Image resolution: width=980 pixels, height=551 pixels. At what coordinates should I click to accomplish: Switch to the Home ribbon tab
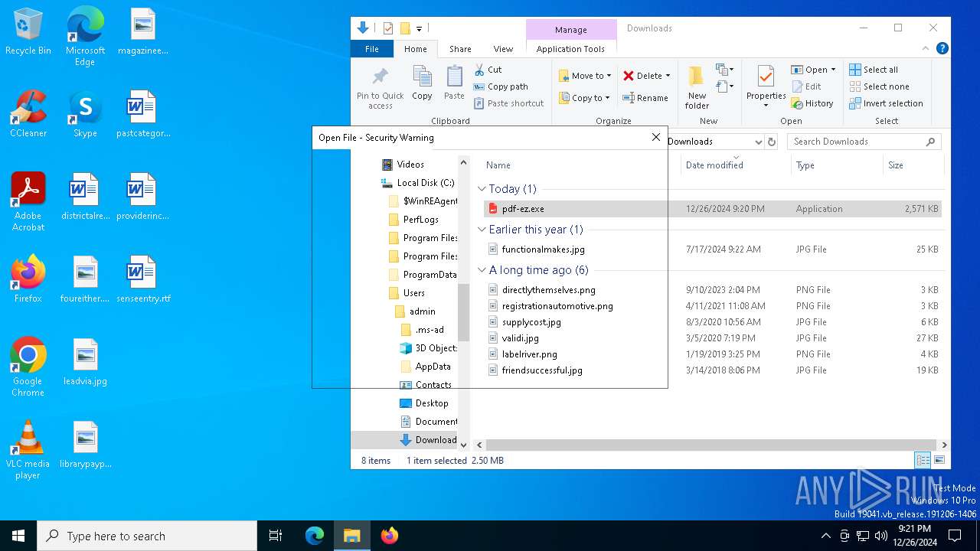(x=416, y=49)
